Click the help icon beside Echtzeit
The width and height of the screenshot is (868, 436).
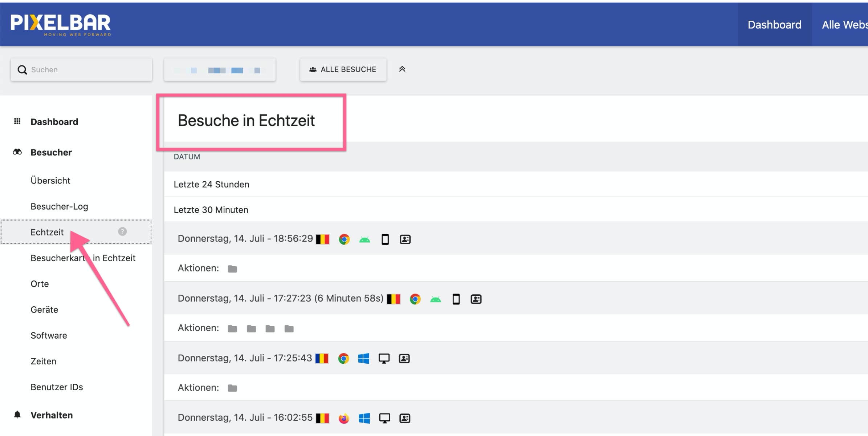pos(122,231)
